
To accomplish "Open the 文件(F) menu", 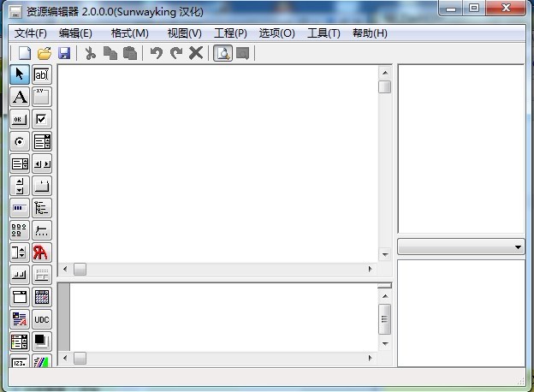I will pos(31,33).
